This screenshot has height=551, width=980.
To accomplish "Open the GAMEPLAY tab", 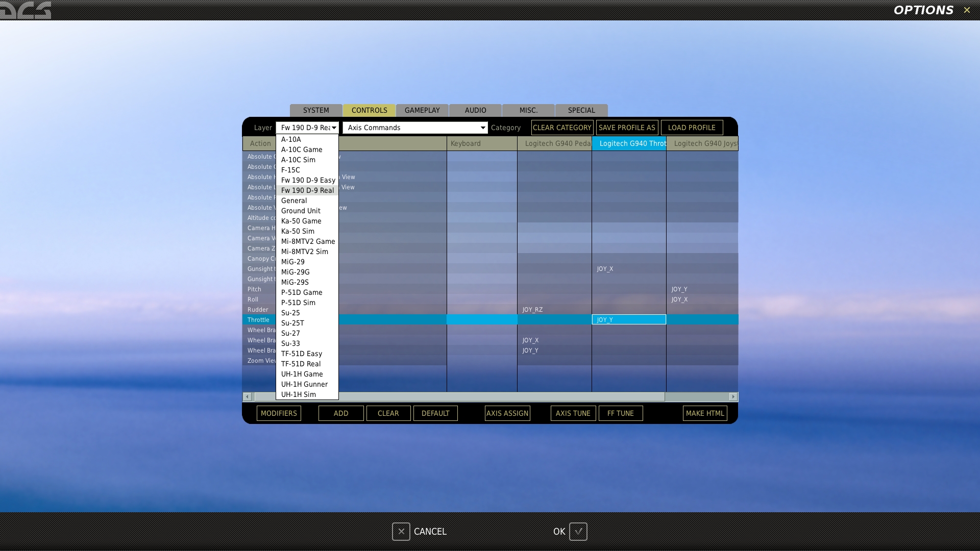I will coord(422,110).
